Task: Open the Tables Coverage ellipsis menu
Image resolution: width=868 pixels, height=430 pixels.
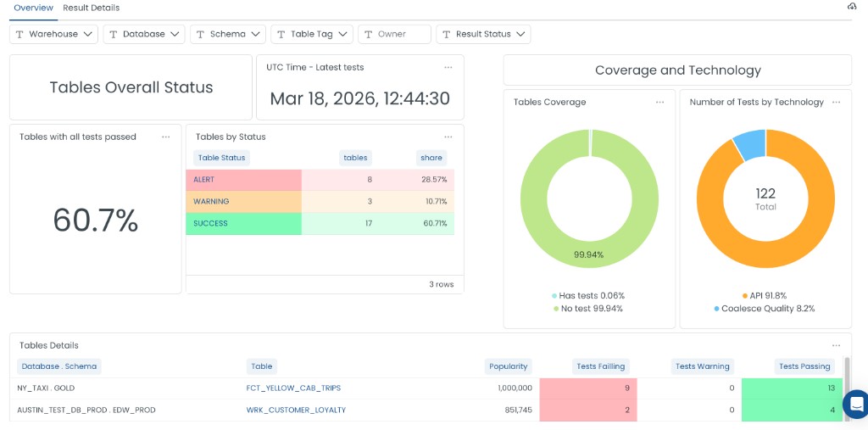Action: (x=659, y=102)
